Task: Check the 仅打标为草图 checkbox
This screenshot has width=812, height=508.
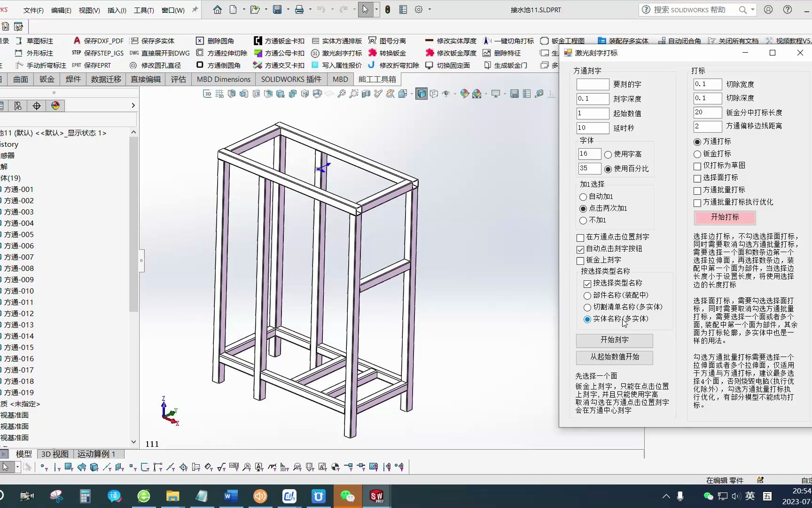Action: (697, 166)
